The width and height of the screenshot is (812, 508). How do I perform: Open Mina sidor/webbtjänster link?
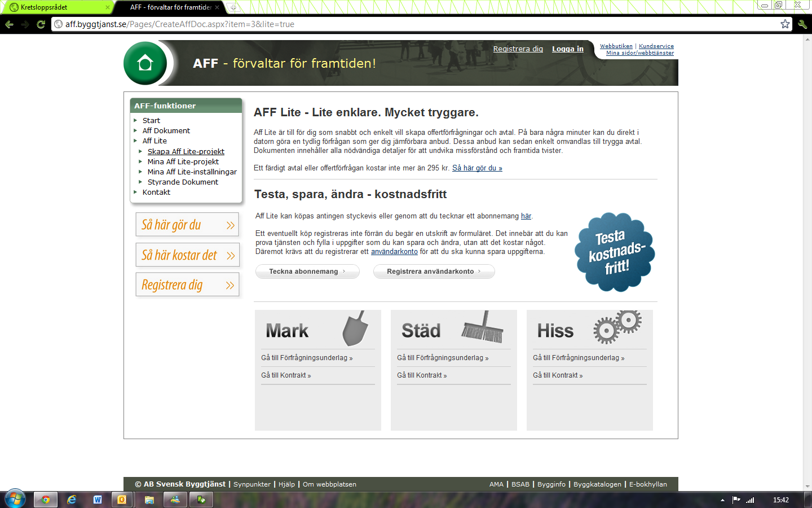coord(640,53)
